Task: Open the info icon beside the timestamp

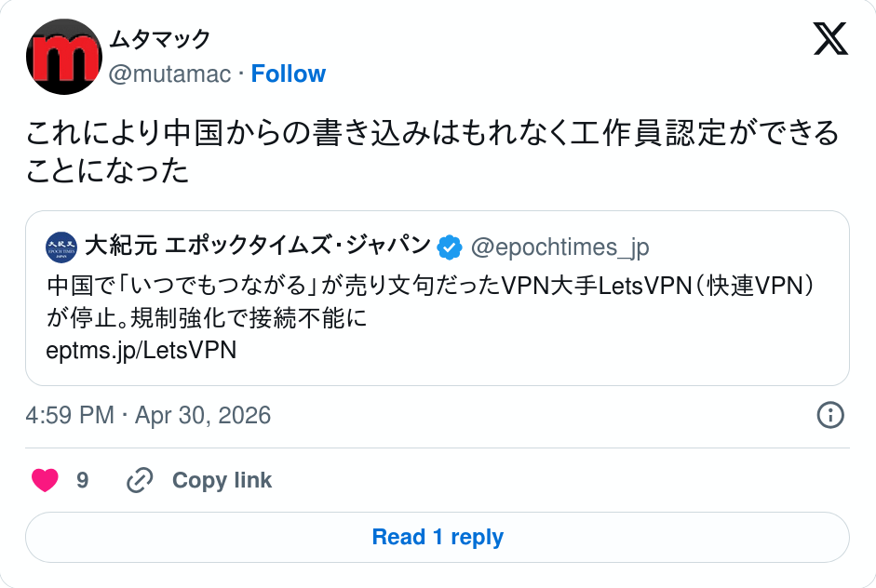Action: click(829, 415)
